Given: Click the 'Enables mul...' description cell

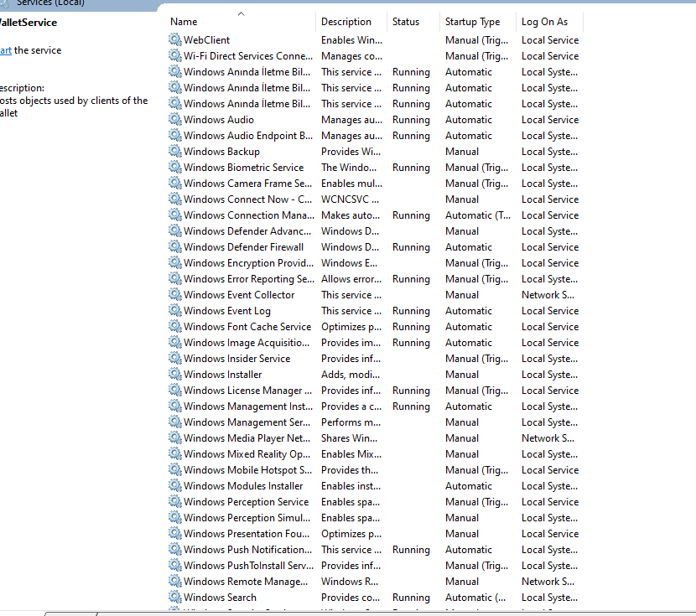Looking at the screenshot, I should pos(351,184).
